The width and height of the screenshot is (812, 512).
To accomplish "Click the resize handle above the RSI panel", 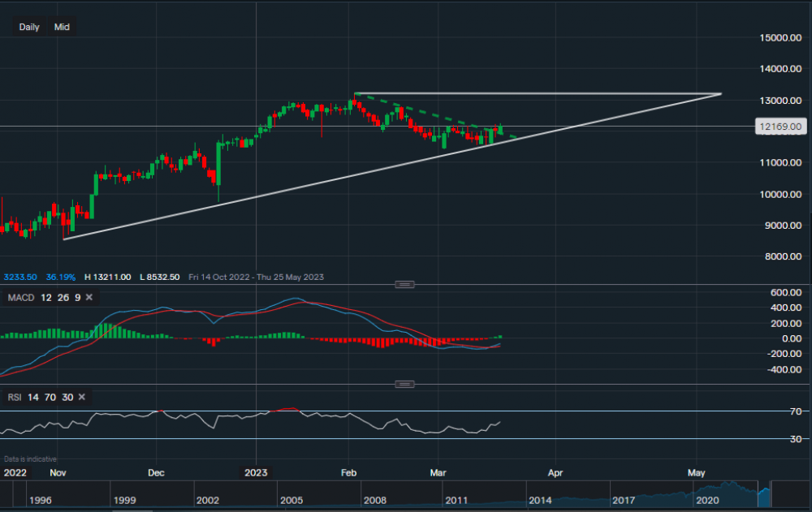I will (404, 384).
